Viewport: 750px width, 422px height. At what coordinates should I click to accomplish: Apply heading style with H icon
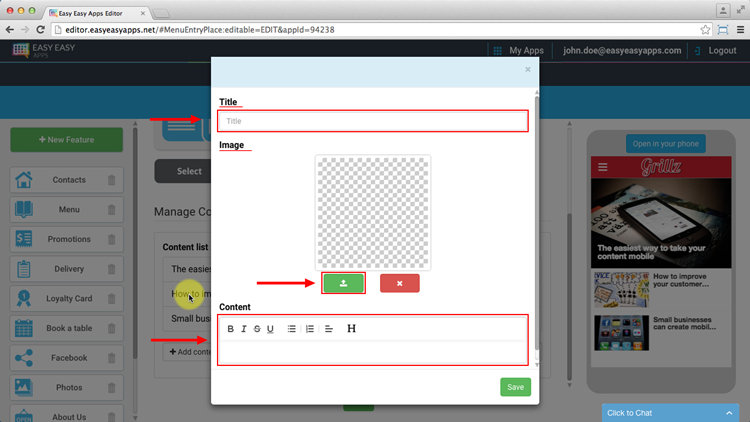pos(351,328)
